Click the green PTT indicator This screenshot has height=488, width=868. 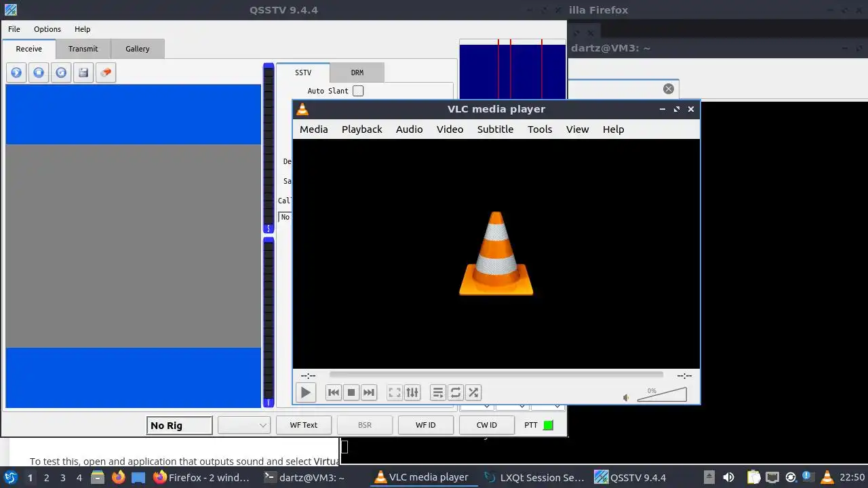pos(549,425)
